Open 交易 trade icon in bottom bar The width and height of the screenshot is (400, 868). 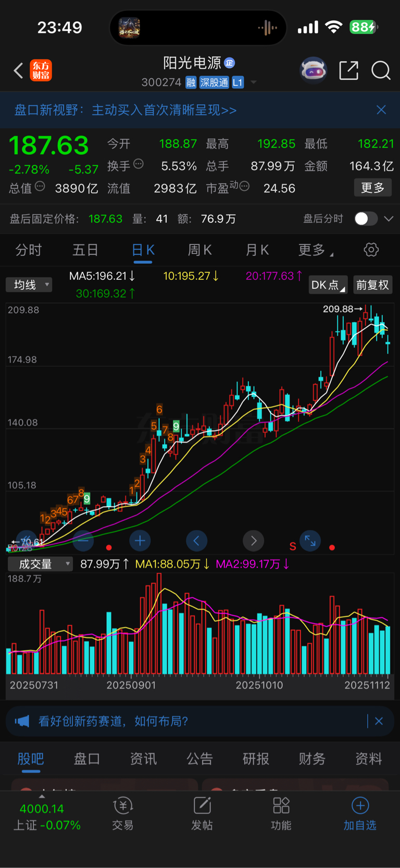pyautogui.click(x=123, y=805)
